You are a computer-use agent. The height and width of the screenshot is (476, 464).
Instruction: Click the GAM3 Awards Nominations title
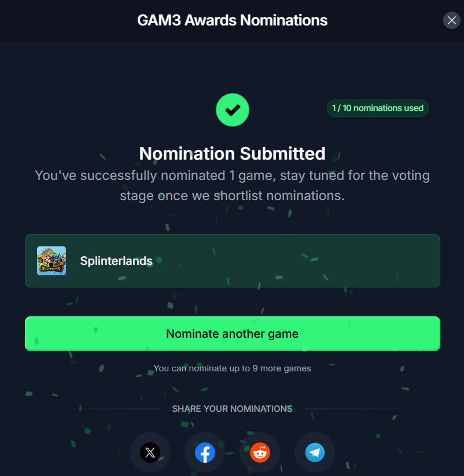tap(232, 20)
